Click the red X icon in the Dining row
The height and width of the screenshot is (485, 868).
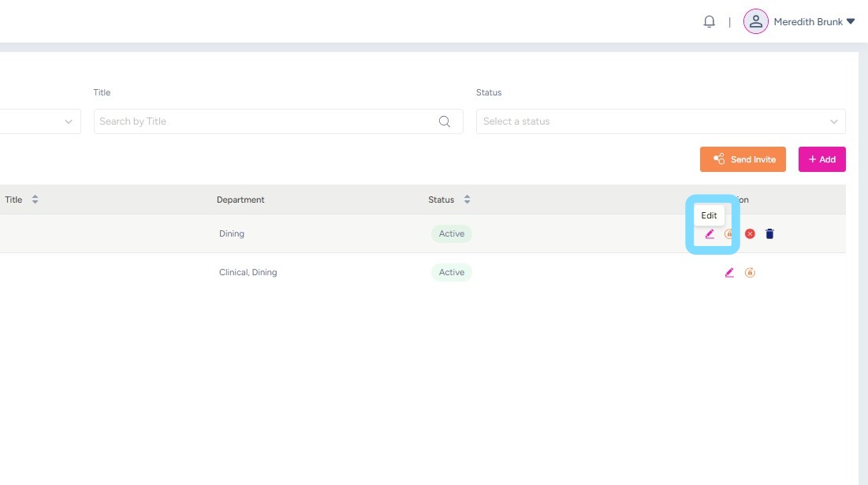pyautogui.click(x=750, y=234)
